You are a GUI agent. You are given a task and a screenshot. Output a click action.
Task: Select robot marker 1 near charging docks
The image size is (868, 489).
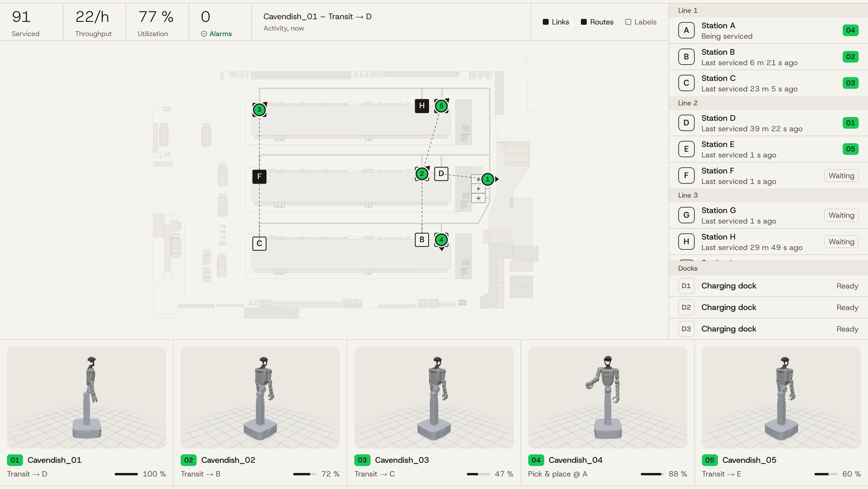pyautogui.click(x=487, y=179)
